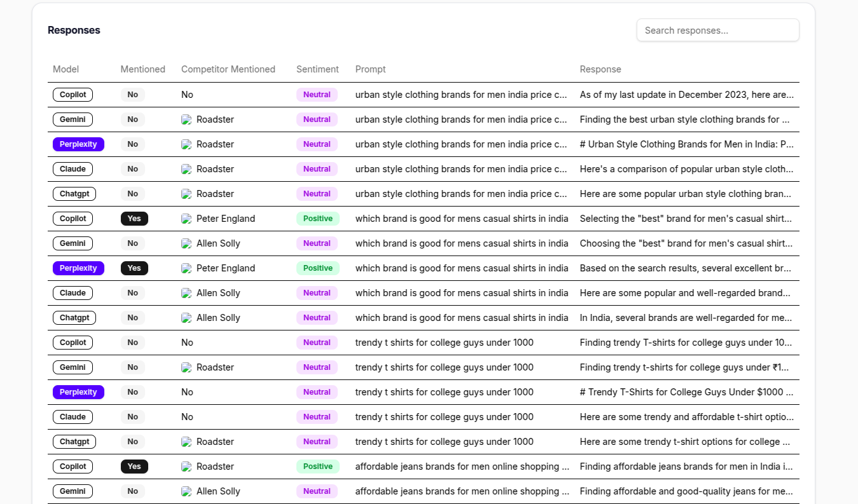Open response "Finding affordable jeans brands for men in India"
858x504 pixels.
coord(687,467)
